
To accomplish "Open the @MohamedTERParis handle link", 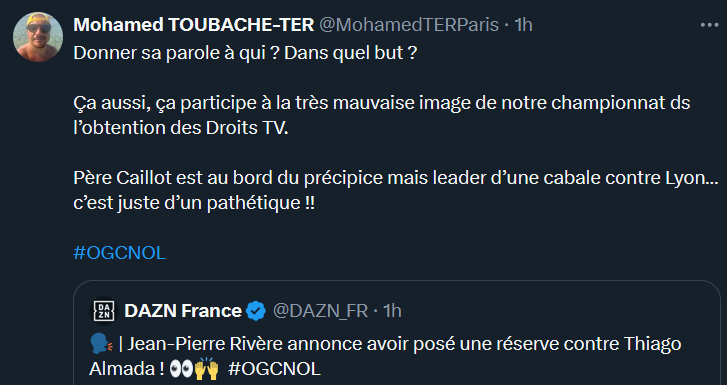I will pyautogui.click(x=409, y=25).
